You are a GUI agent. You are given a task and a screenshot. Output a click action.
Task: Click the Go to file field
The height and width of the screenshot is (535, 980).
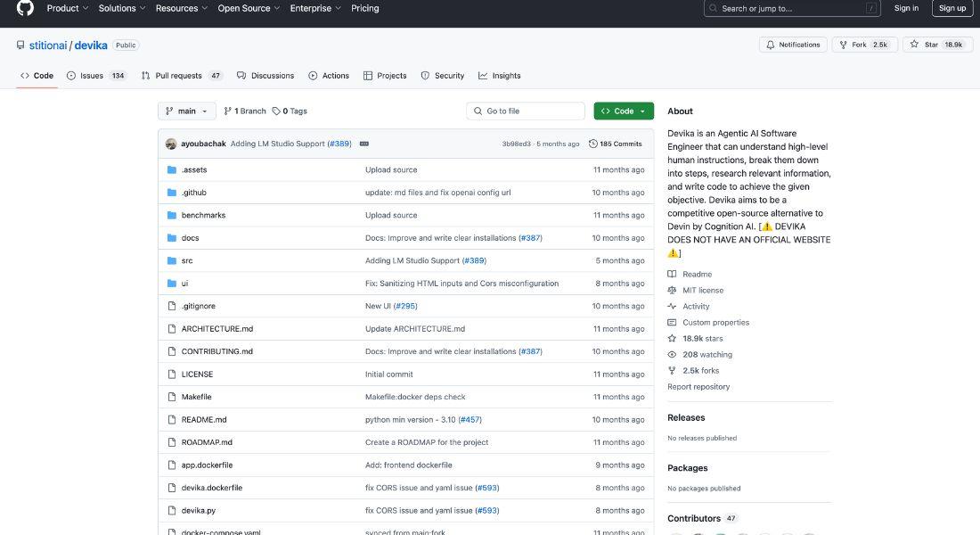pyautogui.click(x=526, y=111)
